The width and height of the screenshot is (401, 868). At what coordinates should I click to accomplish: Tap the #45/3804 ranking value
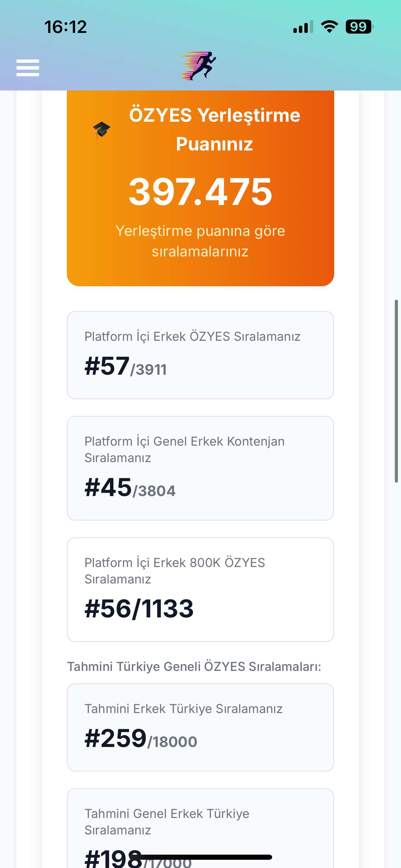[130, 488]
